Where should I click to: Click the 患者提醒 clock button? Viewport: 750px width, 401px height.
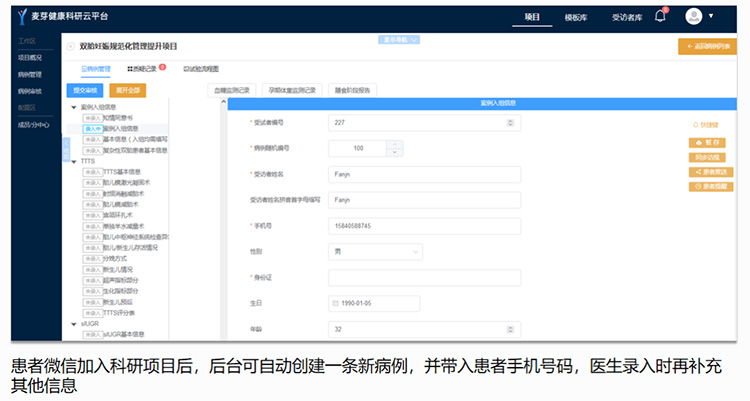[711, 187]
